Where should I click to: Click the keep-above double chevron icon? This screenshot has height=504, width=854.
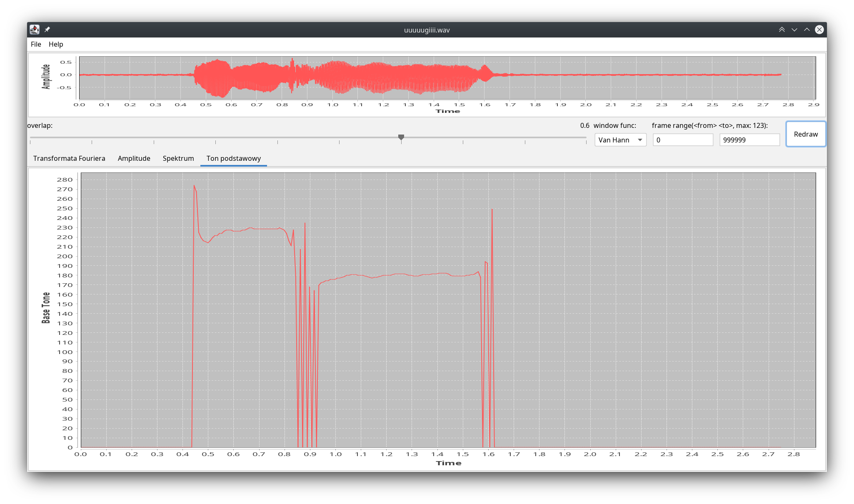pos(782,30)
